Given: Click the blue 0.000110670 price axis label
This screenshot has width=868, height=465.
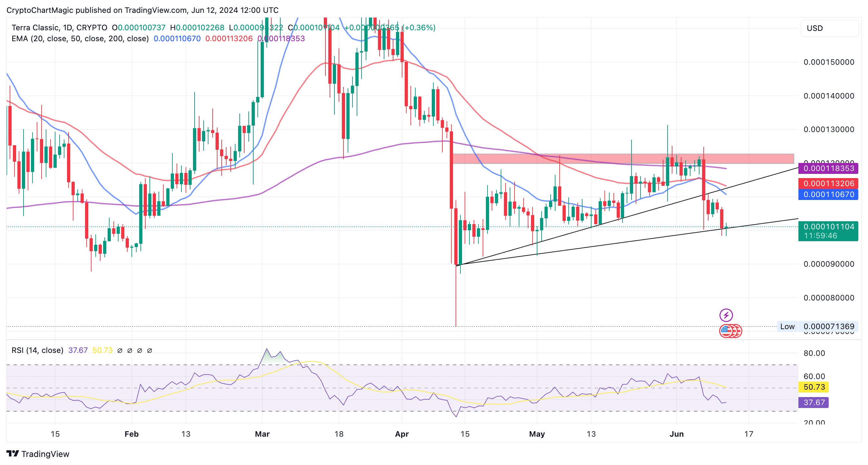Looking at the screenshot, I should point(828,194).
